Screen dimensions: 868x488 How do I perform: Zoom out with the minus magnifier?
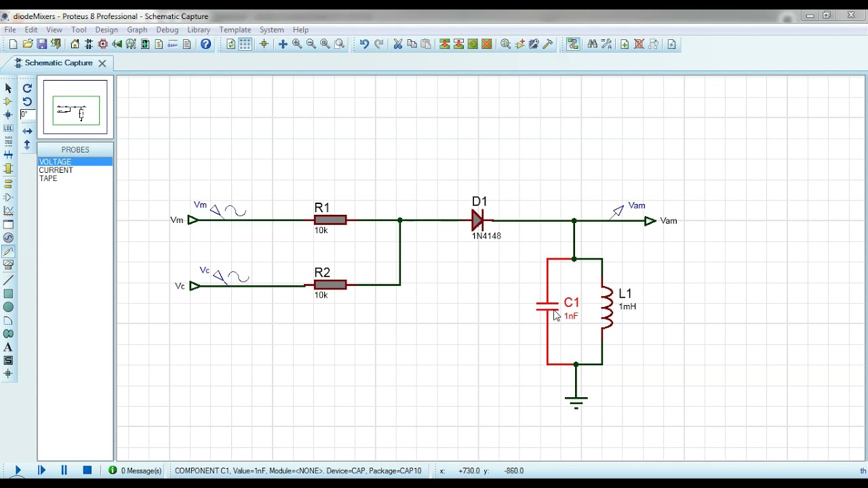(311, 44)
